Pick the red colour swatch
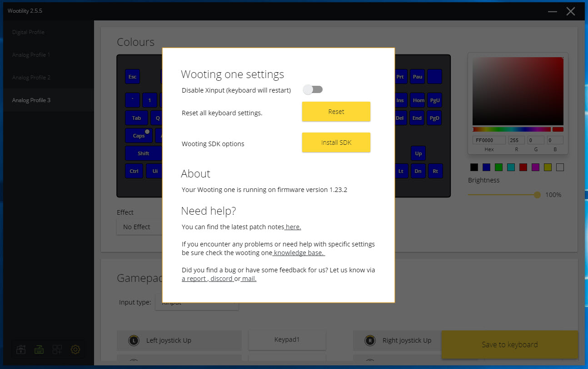 pos(523,167)
